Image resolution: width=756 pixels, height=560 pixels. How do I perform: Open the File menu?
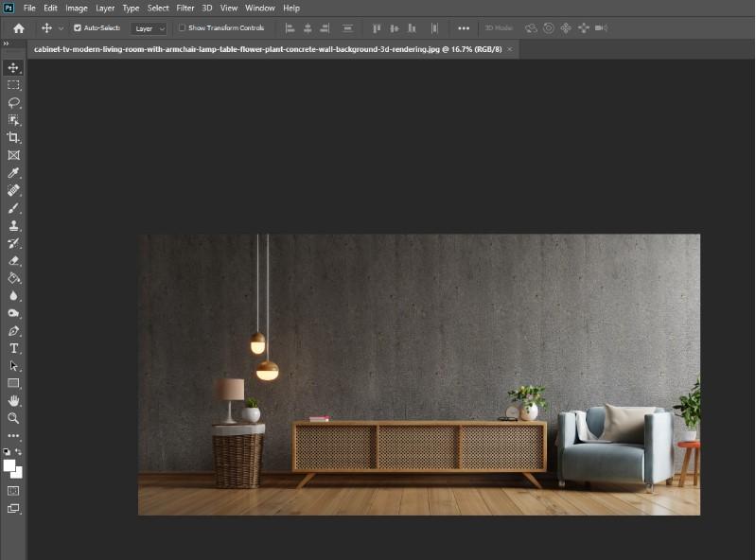29,9
